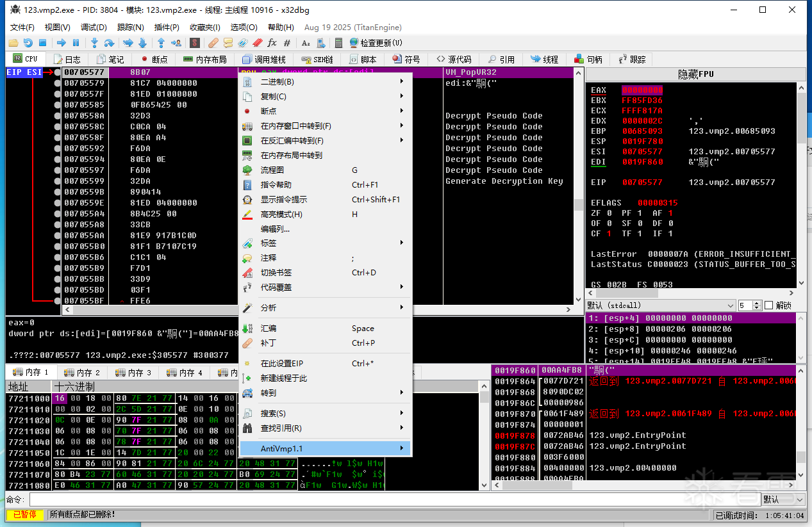The width and height of the screenshot is (812, 527).
Task: Click the 隐藏FPU button
Action: pos(695,74)
